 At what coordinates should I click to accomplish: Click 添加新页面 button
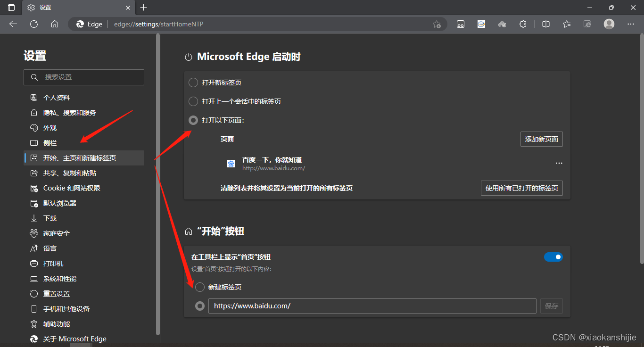click(542, 139)
